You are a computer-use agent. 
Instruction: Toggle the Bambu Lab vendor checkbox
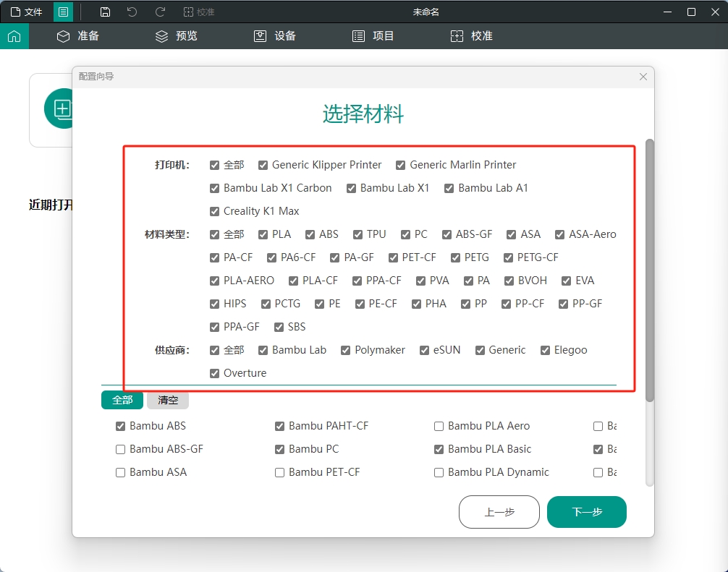[x=263, y=351]
